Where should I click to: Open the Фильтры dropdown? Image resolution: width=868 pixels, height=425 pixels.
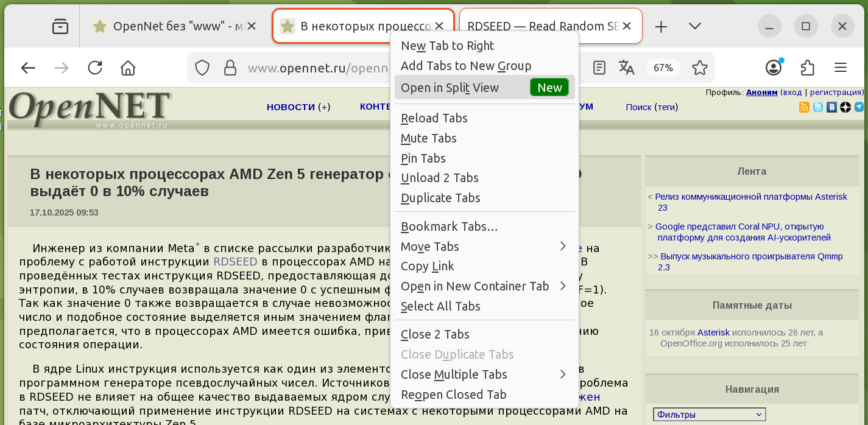[x=709, y=415]
